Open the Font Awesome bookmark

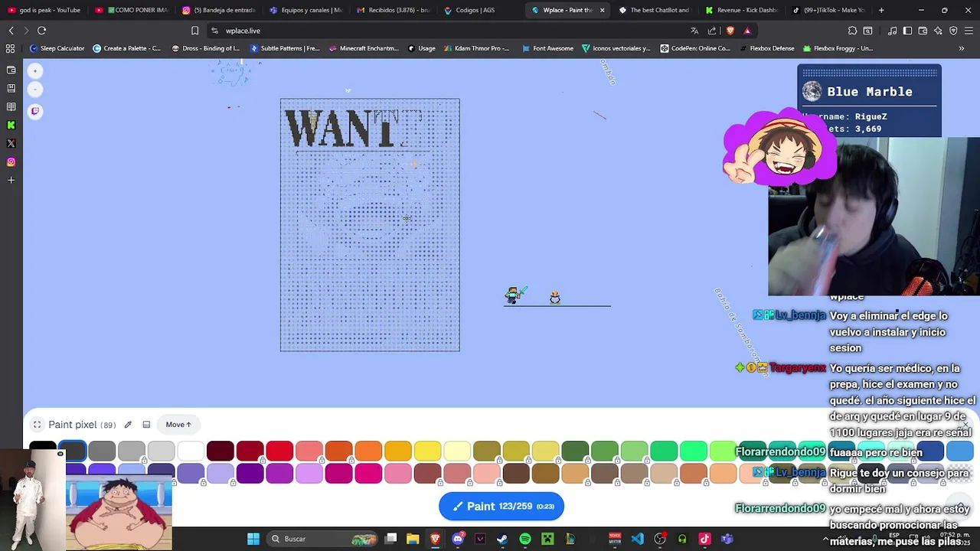(x=547, y=48)
